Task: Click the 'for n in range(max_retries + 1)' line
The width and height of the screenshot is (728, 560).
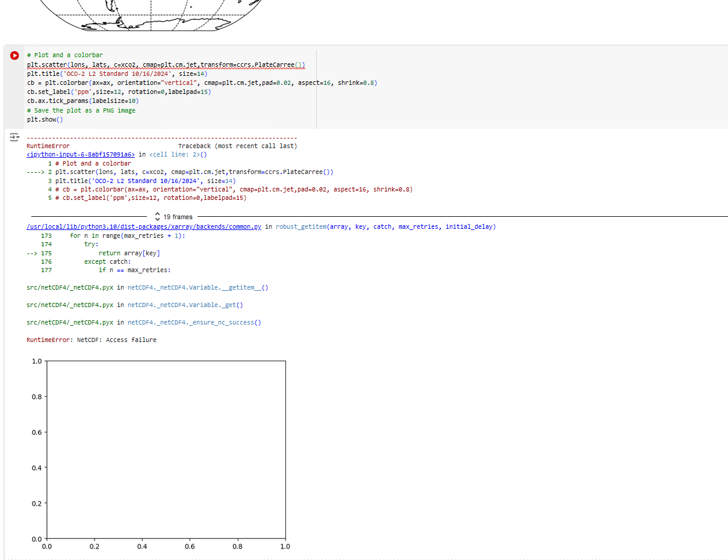Action: pos(128,236)
